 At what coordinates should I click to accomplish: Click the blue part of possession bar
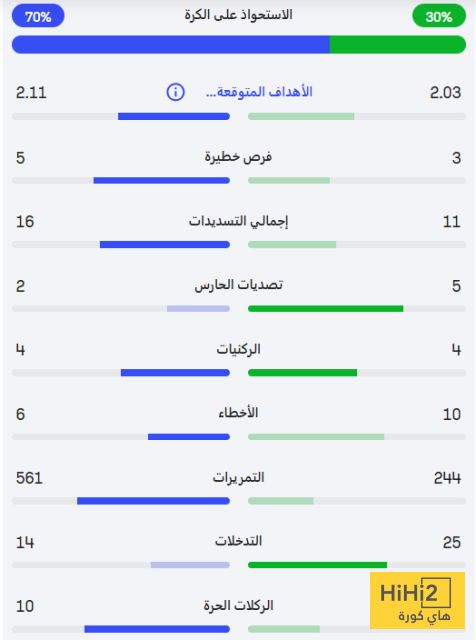click(x=171, y=44)
